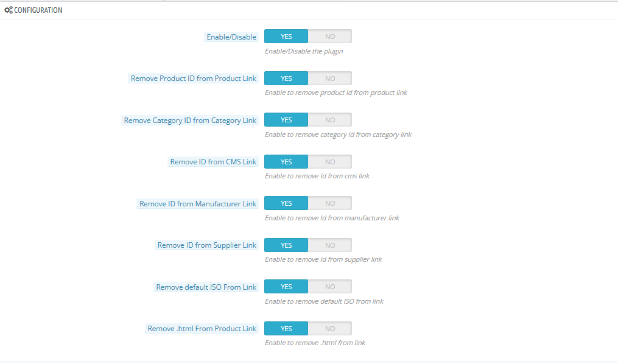Screen dimensions: 618x364
Task: Disable Remove ID from Supplier Link
Action: click(x=330, y=245)
